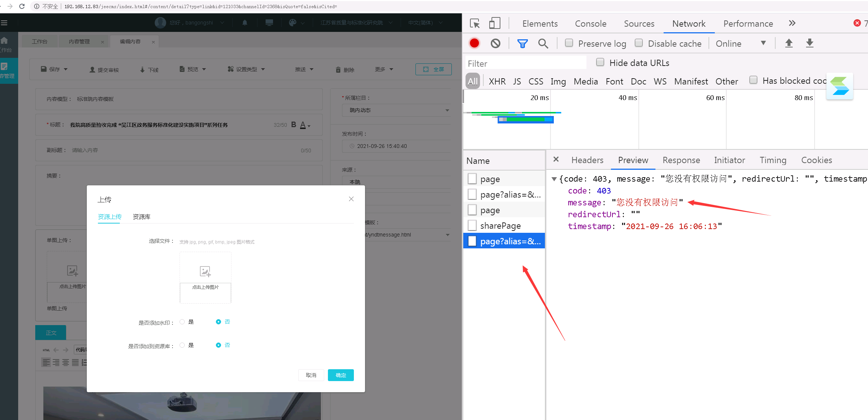Expand more DevTools tabs chevron
868x420 pixels.
tap(792, 23)
